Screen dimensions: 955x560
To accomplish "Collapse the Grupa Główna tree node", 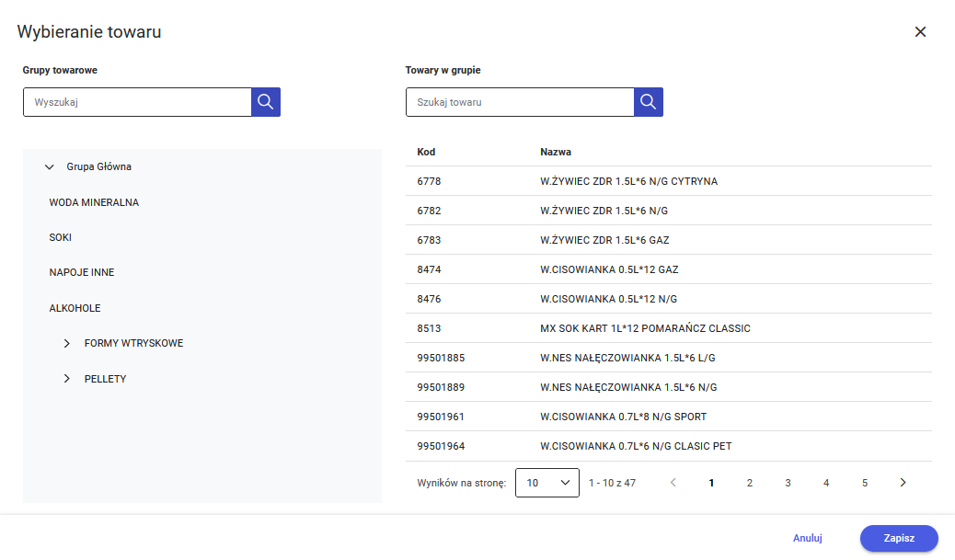I will (50, 167).
